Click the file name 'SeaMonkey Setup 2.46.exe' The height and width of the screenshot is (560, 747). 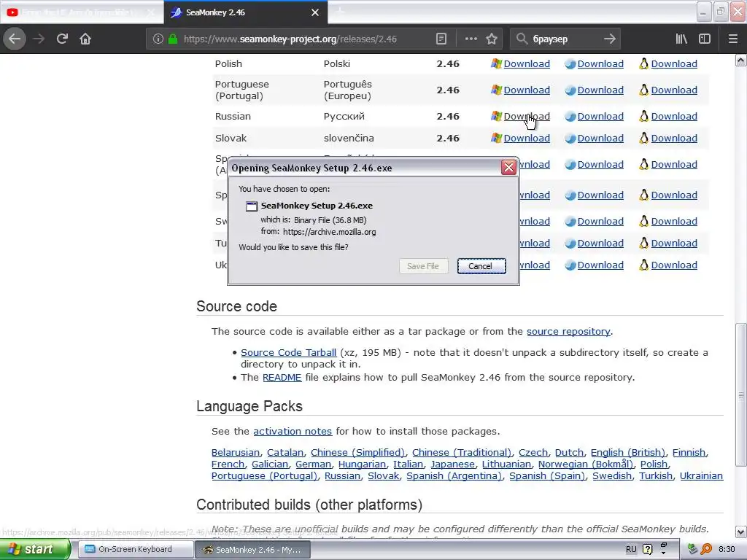[317, 206]
